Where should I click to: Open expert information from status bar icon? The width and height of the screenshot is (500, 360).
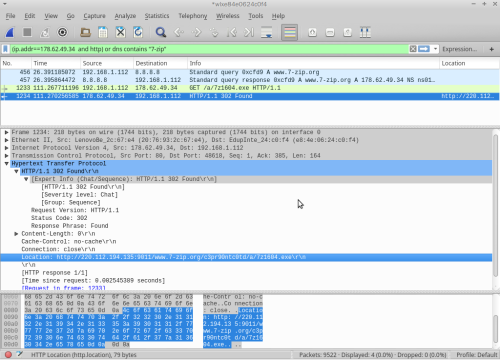8,355
